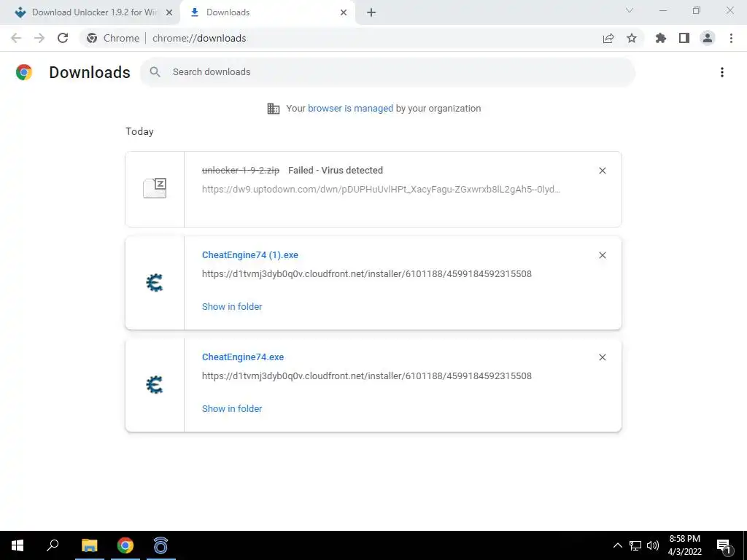747x560 pixels.
Task: Click the cloudfront URL under CheatEngine74.exe
Action: point(366,376)
